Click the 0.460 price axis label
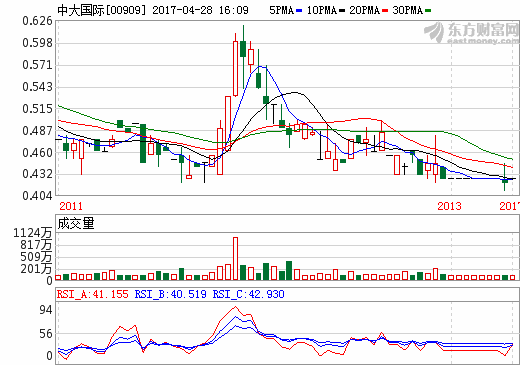The image size is (520, 365). pyautogui.click(x=38, y=153)
